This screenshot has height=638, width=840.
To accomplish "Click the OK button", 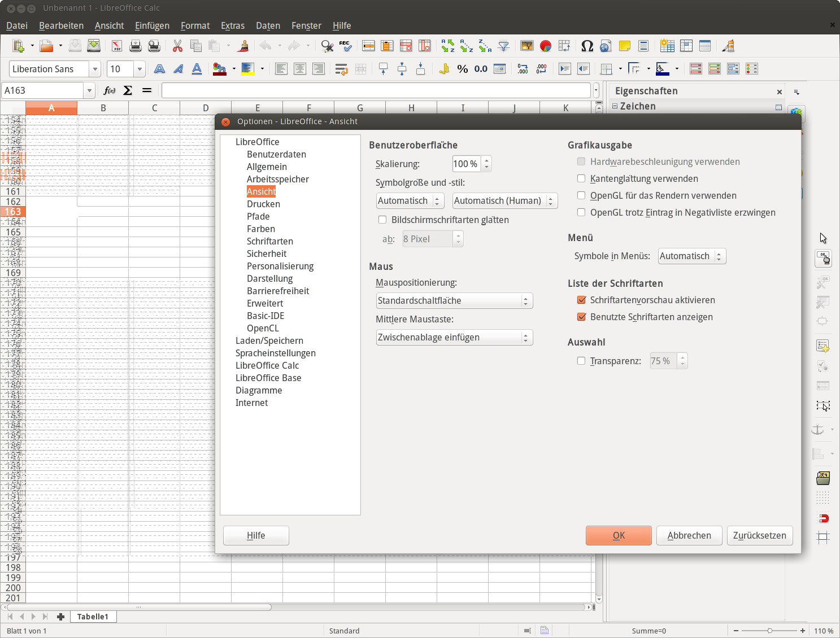I will tap(619, 535).
